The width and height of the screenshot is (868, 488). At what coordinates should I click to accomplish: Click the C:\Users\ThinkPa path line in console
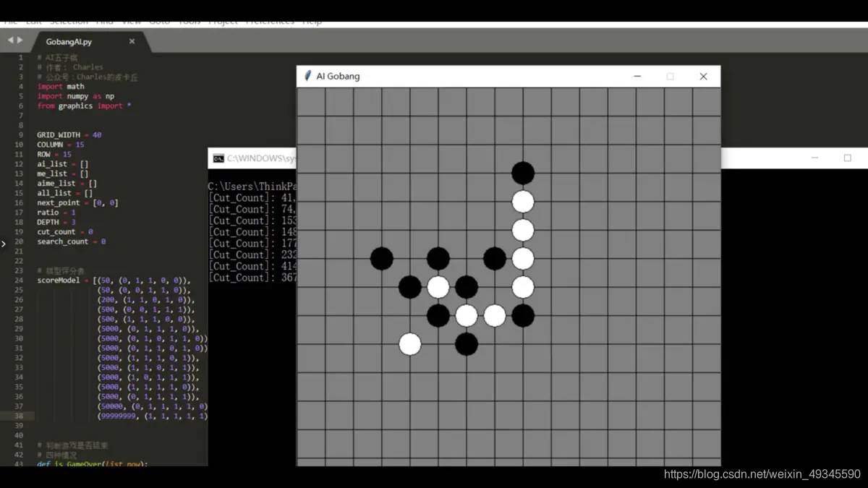pyautogui.click(x=252, y=187)
